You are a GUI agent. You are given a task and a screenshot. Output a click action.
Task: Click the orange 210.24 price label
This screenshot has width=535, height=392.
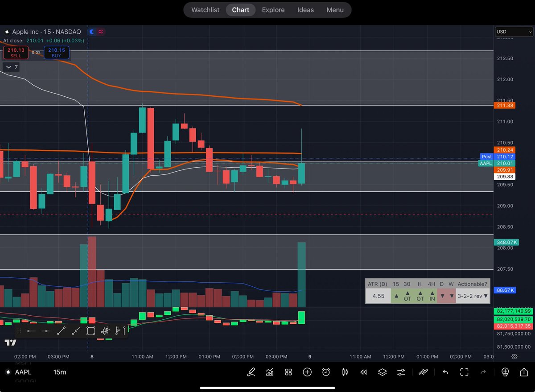(x=505, y=150)
